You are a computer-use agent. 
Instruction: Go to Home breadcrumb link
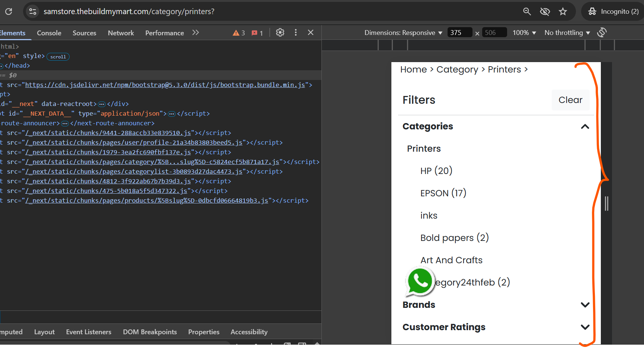pos(413,70)
